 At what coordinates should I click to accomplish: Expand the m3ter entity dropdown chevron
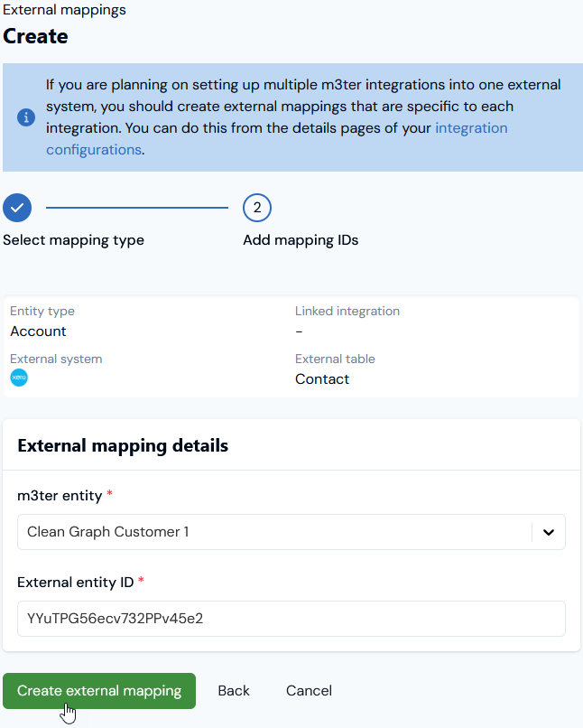click(x=549, y=532)
